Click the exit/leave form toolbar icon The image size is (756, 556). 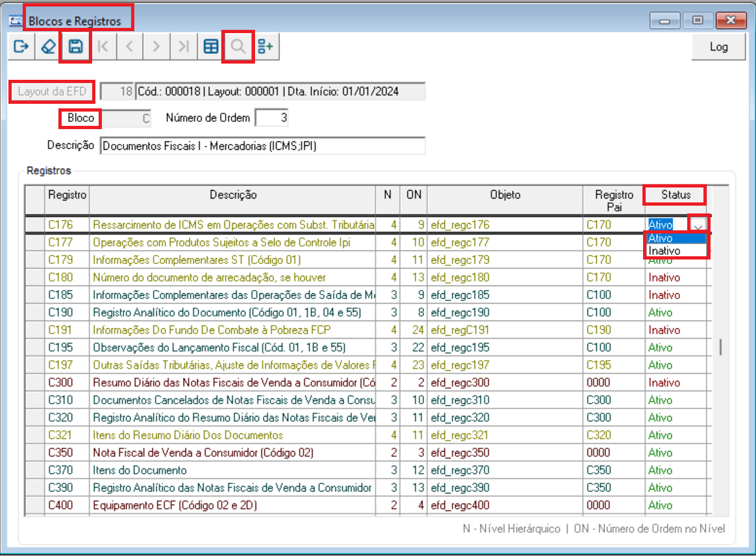(x=21, y=47)
